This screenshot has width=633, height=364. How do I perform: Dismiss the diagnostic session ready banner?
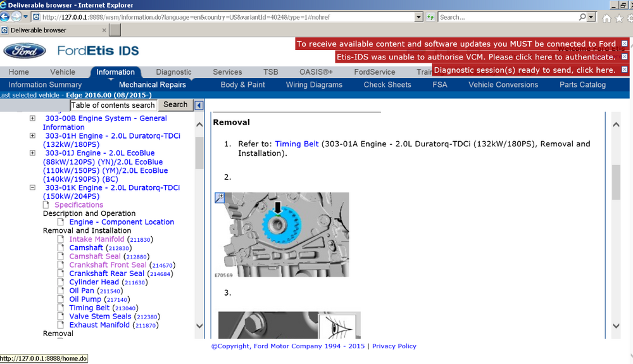click(625, 70)
